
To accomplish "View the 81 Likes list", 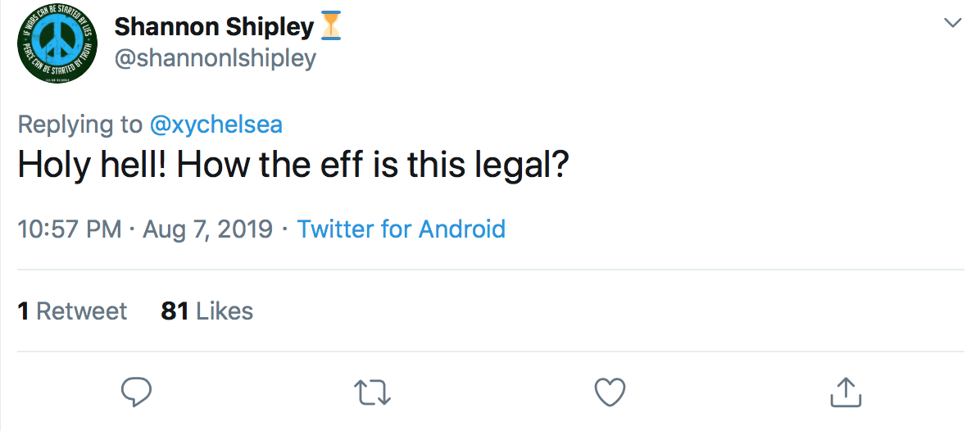I will (x=206, y=311).
